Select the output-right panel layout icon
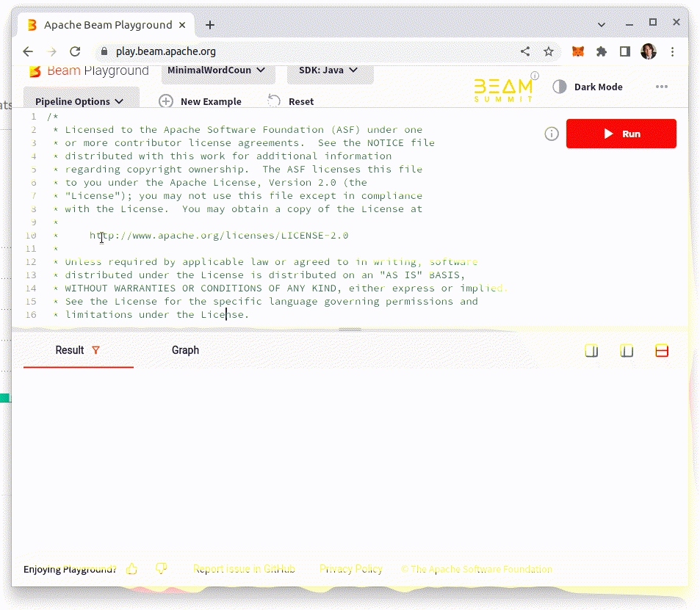This screenshot has width=700, height=610. point(591,351)
